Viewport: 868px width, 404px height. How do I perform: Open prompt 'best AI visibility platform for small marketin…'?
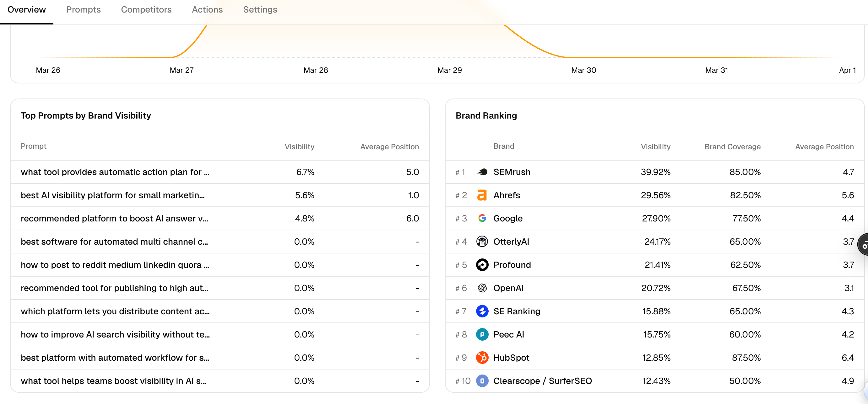112,195
